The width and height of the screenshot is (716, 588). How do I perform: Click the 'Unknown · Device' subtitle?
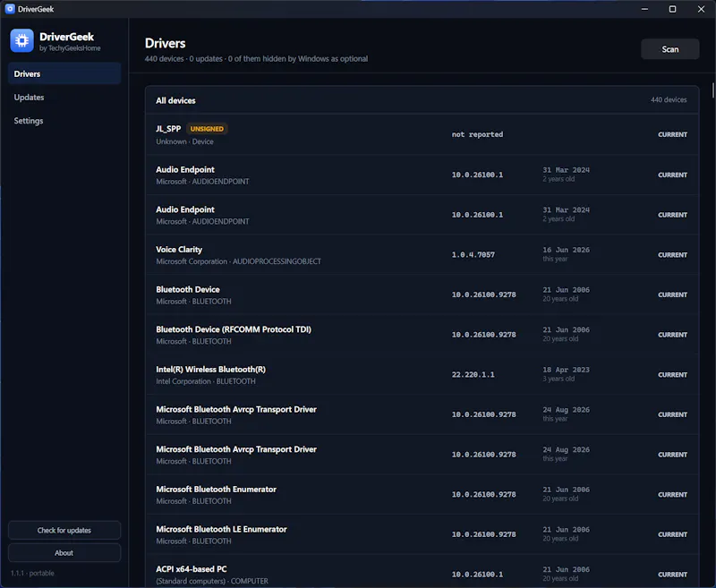tap(184, 141)
